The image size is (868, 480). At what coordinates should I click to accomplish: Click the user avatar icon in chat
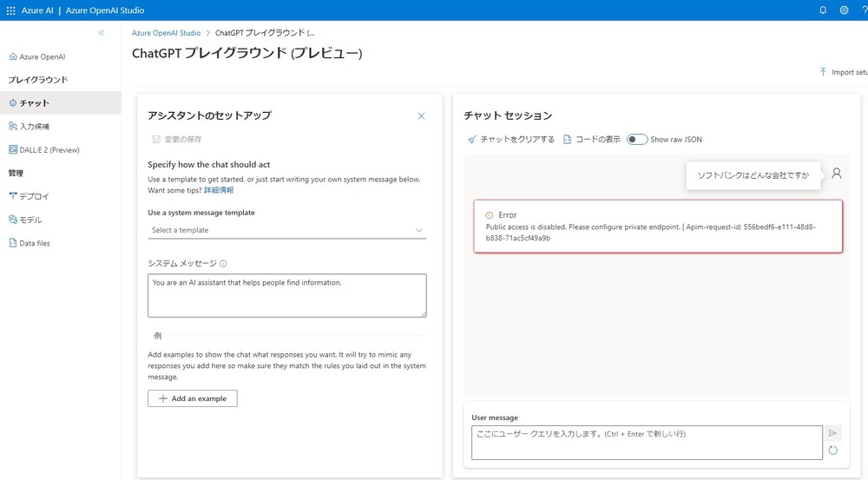[x=836, y=174]
